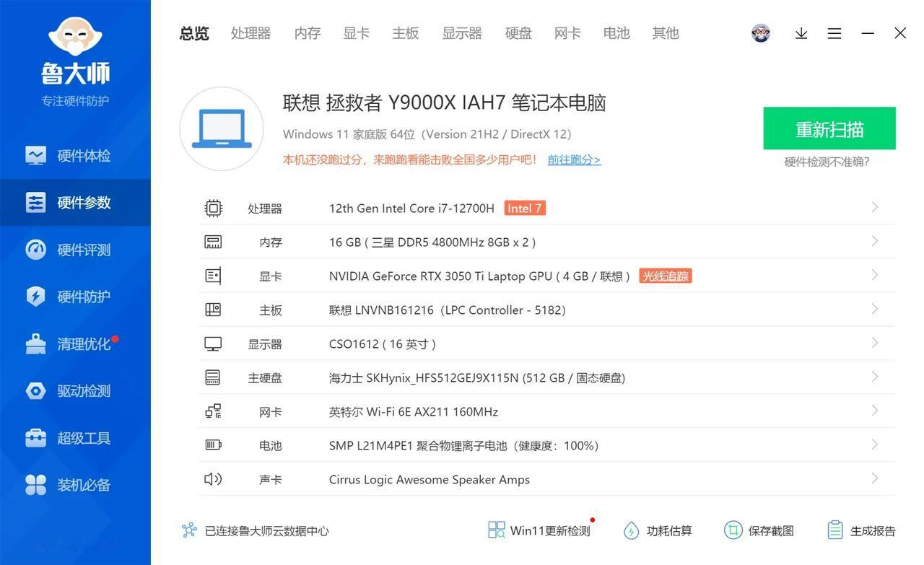Switch to the top 显卡 tab

click(x=357, y=33)
